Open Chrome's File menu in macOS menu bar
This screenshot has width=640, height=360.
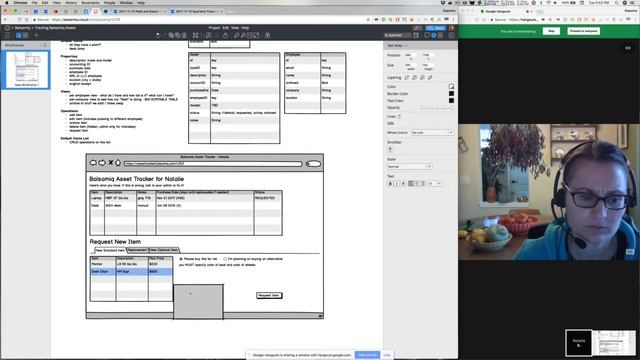click(35, 2)
